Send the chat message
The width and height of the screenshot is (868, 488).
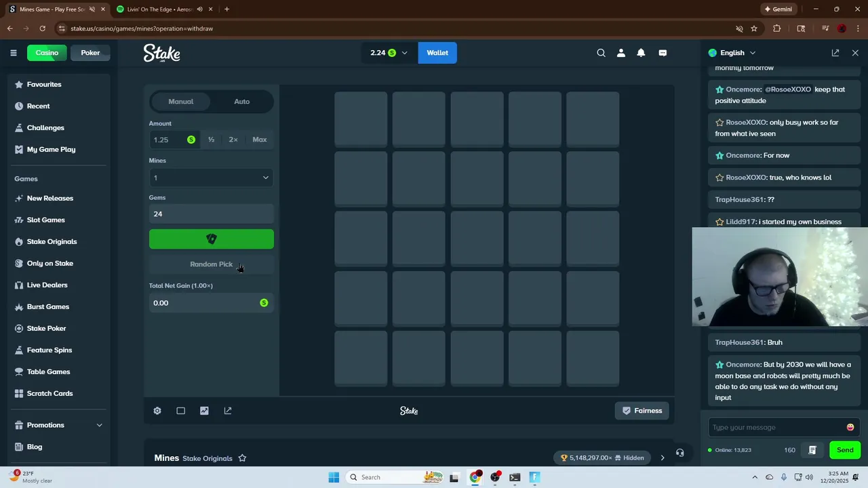point(845,450)
